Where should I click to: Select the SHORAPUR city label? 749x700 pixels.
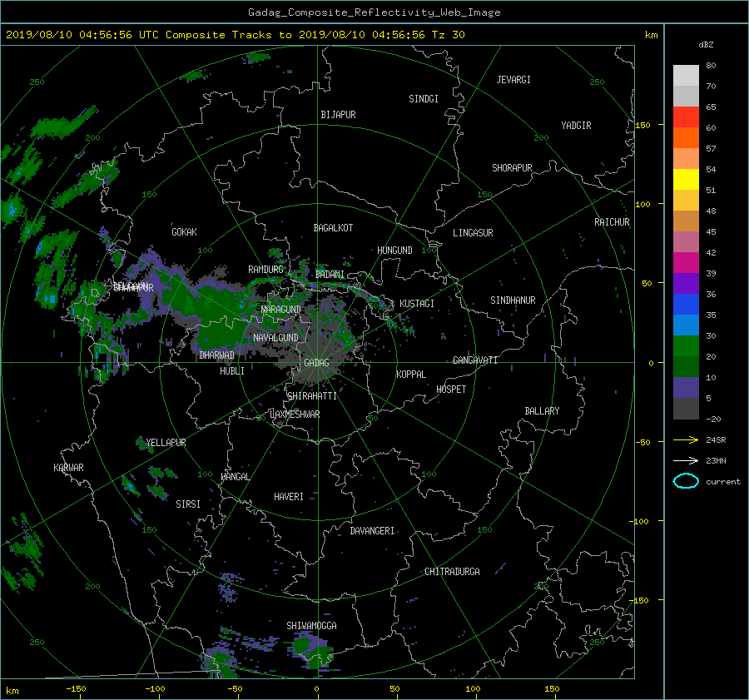pos(512,168)
